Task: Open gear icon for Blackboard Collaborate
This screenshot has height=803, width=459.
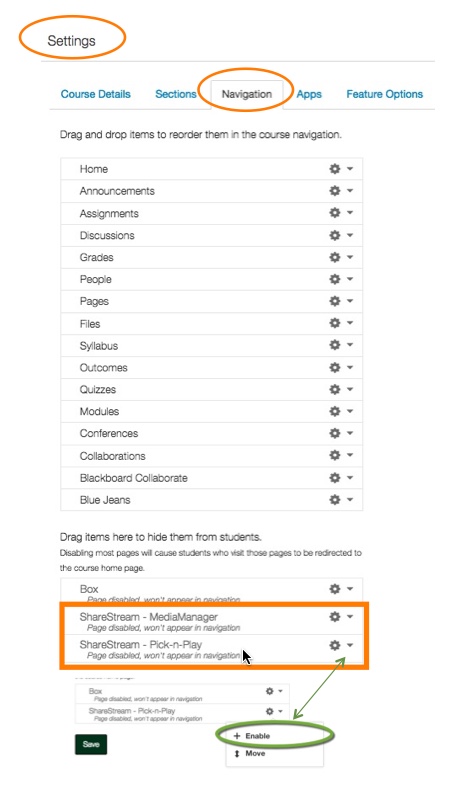Action: pyautogui.click(x=335, y=477)
